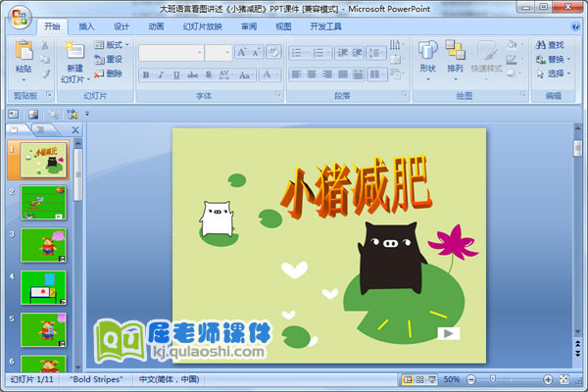588x392 pixels.
Task: Open the Columns dropdown
Action: [377, 74]
